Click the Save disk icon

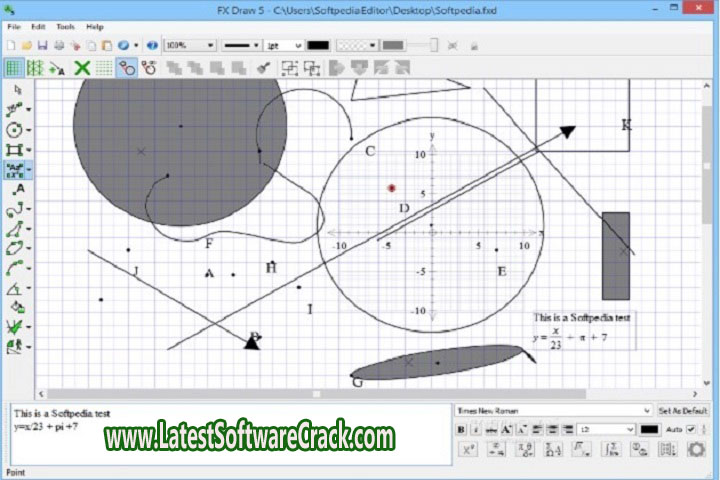coord(42,46)
